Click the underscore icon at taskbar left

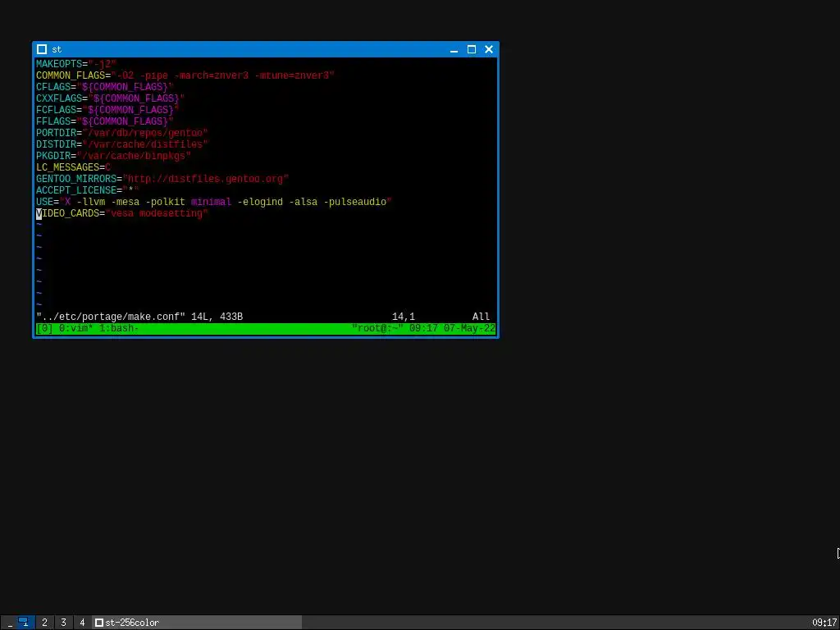[10, 623]
